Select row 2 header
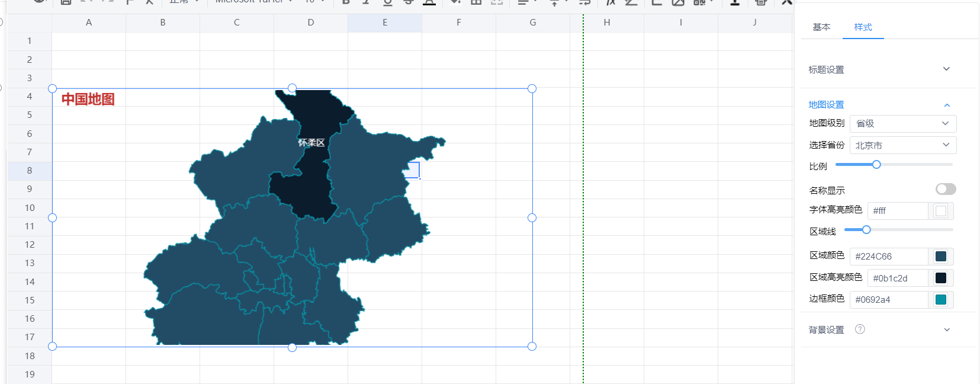980x384 pixels. 30,60
